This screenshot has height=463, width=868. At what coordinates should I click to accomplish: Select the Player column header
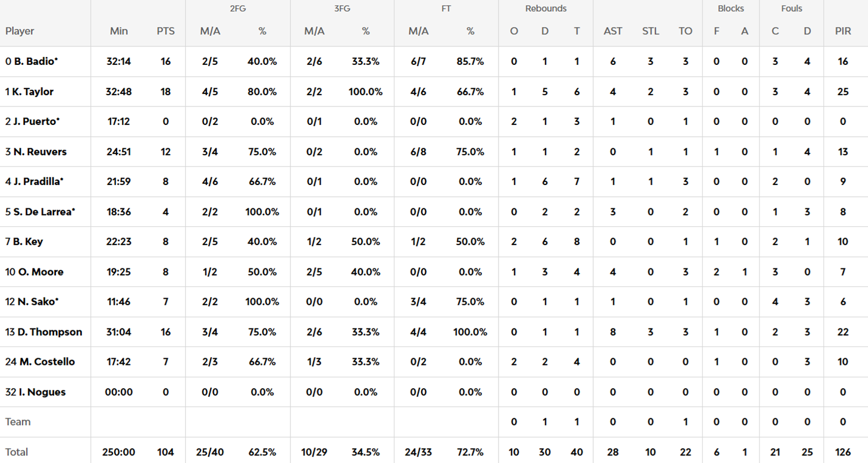(20, 31)
